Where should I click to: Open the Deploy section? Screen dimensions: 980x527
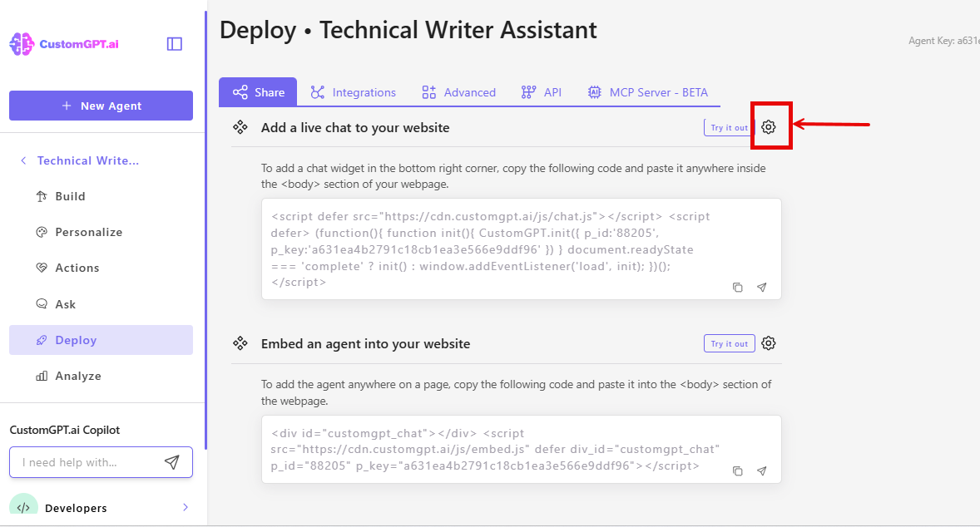coord(101,340)
